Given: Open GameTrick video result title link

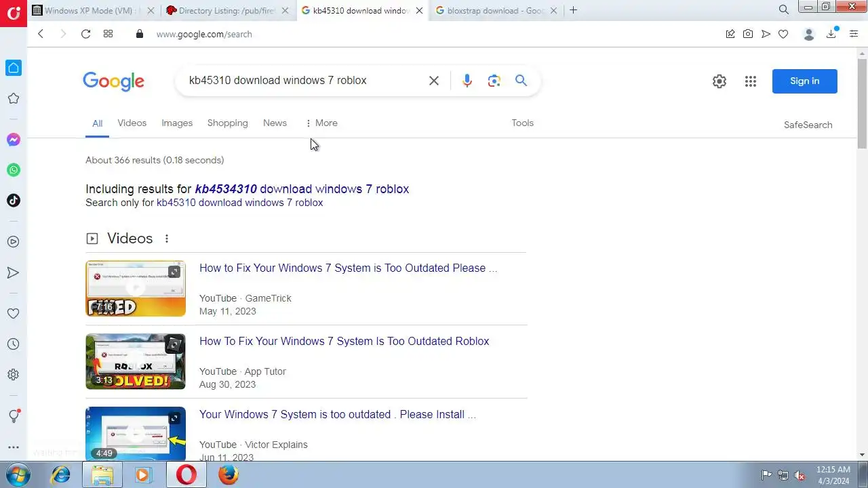Looking at the screenshot, I should (x=348, y=268).
